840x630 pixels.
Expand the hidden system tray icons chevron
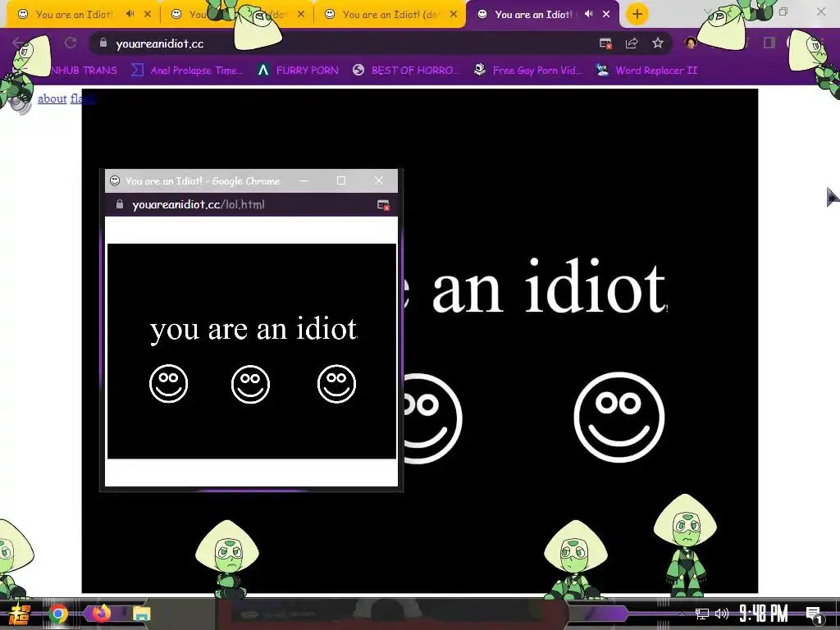pyautogui.click(x=682, y=614)
